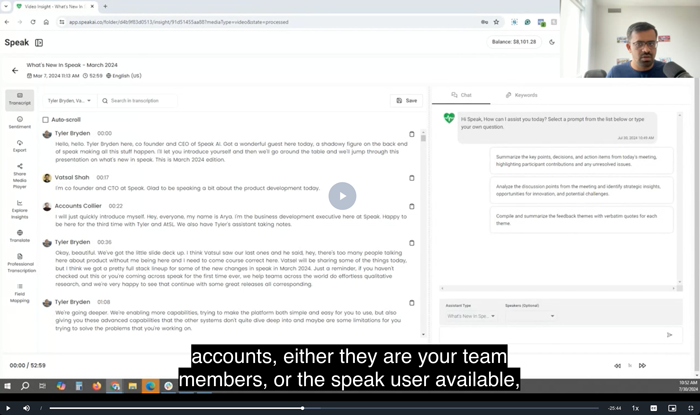Copy Tyler Bryden 01:08 transcript segment
700x415 pixels.
point(412,303)
